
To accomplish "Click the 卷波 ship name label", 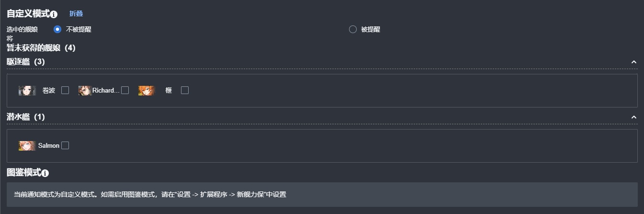I will [49, 90].
